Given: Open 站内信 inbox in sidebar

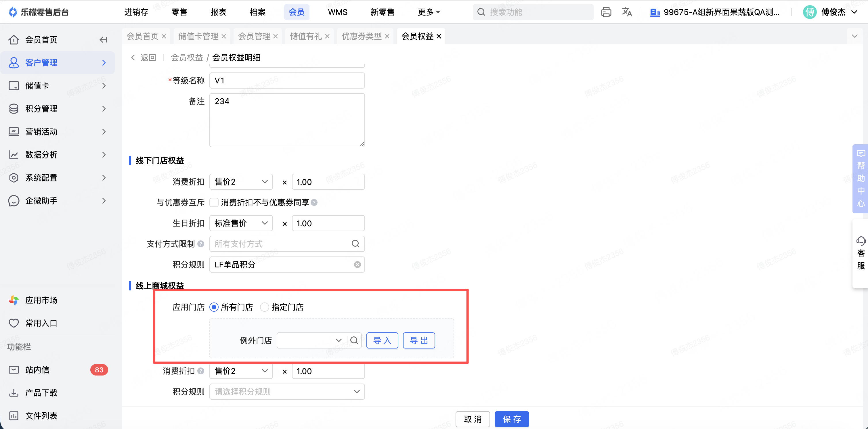Looking at the screenshot, I should [x=37, y=370].
